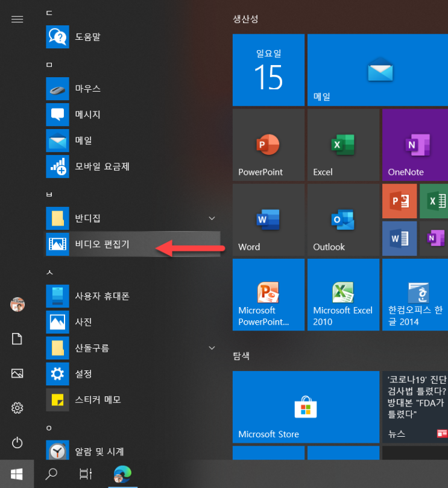The width and height of the screenshot is (448, 488).
Task: Open the large 메일 tile
Action: click(x=377, y=70)
